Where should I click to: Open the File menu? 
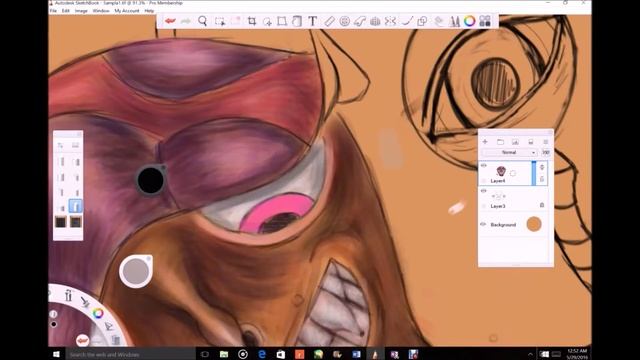tap(53, 11)
